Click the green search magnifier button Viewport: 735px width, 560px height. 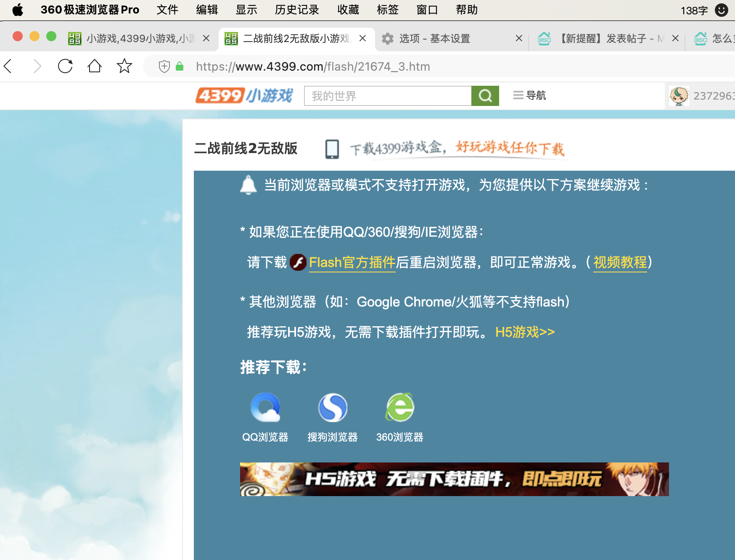tap(485, 96)
